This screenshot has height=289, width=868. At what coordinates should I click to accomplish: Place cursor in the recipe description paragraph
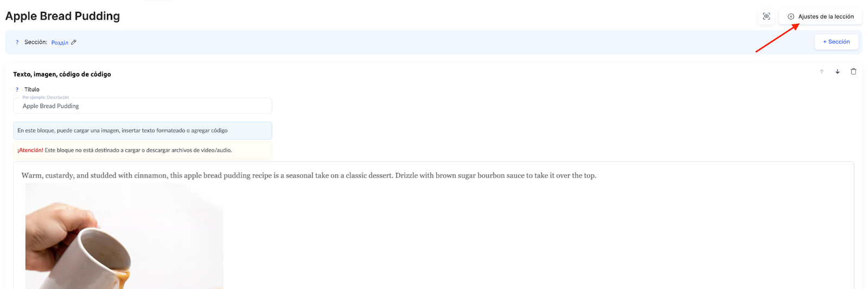[x=309, y=176]
